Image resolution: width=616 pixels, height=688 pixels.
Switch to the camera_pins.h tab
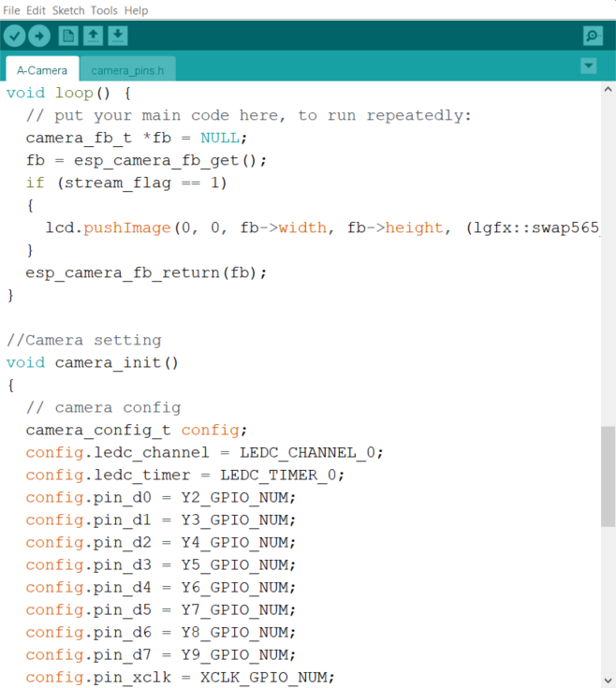point(127,70)
